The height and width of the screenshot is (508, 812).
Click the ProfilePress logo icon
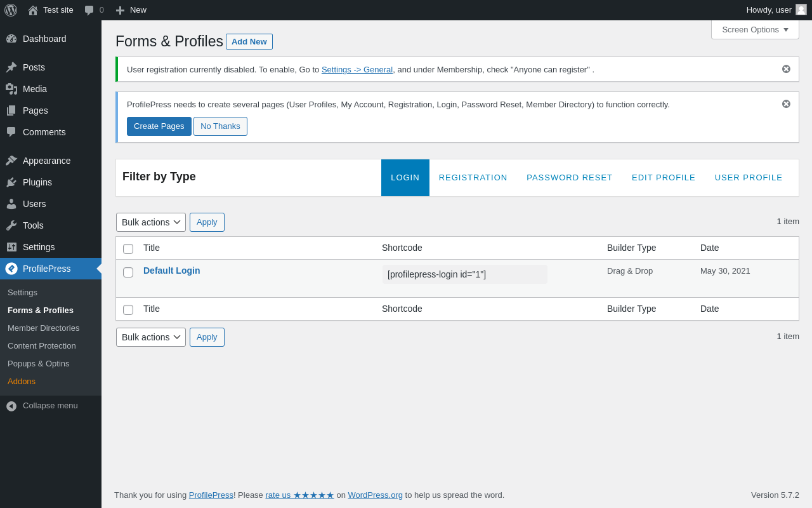point(11,269)
